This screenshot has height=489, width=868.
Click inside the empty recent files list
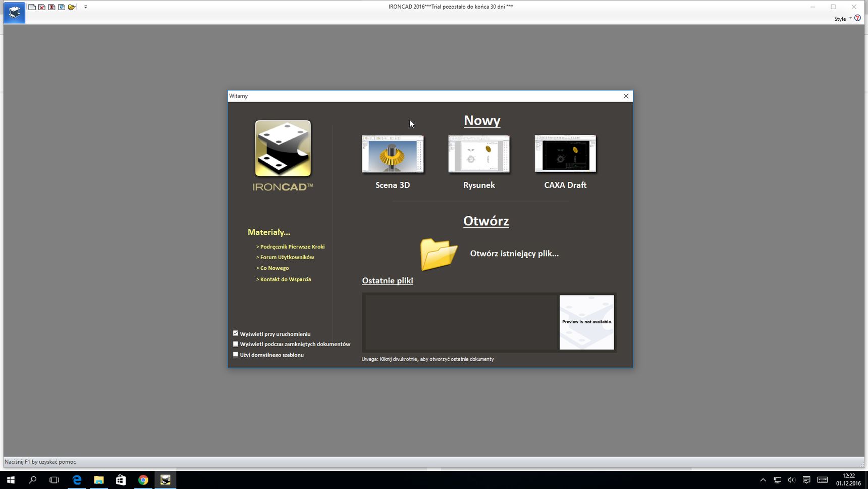[x=461, y=322]
